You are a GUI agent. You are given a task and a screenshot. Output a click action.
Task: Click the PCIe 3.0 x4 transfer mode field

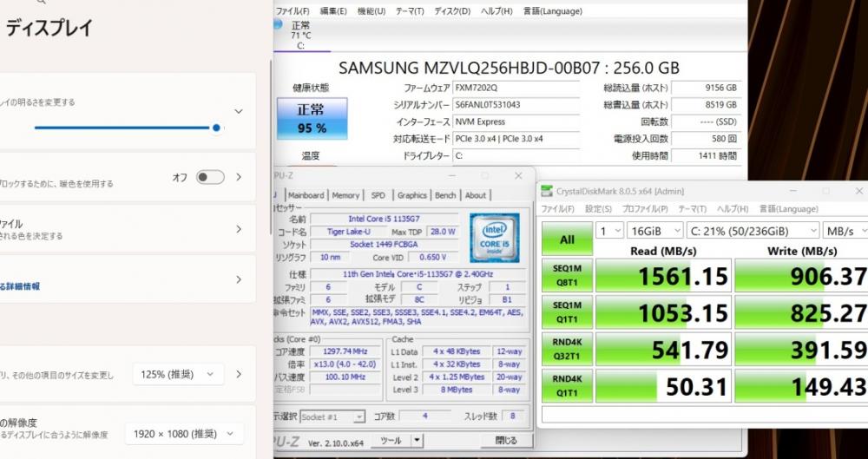click(516, 139)
